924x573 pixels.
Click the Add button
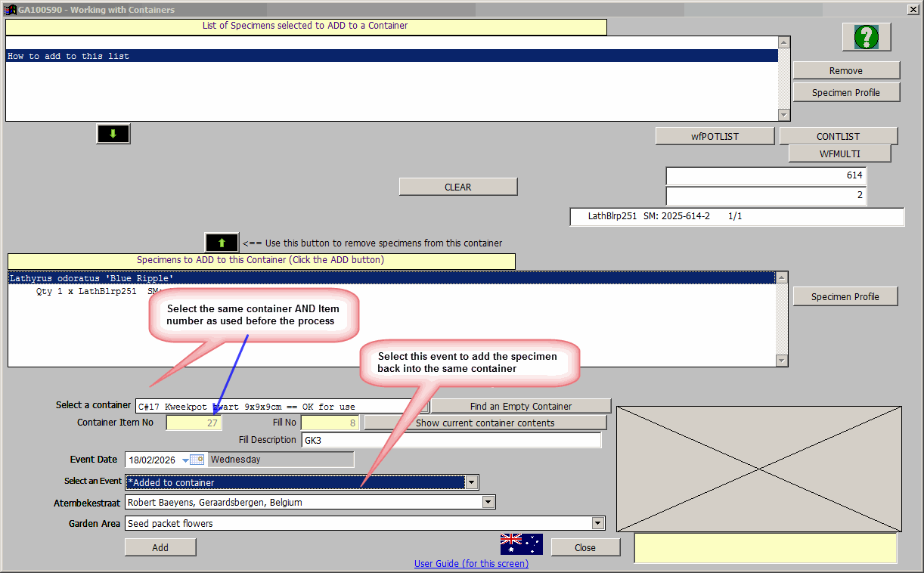coord(160,547)
